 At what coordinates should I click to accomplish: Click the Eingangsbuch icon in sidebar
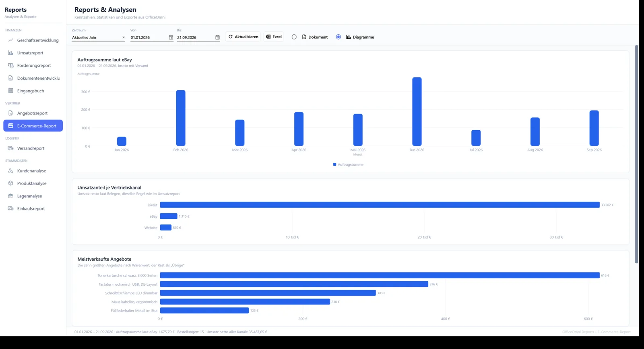[x=11, y=91]
